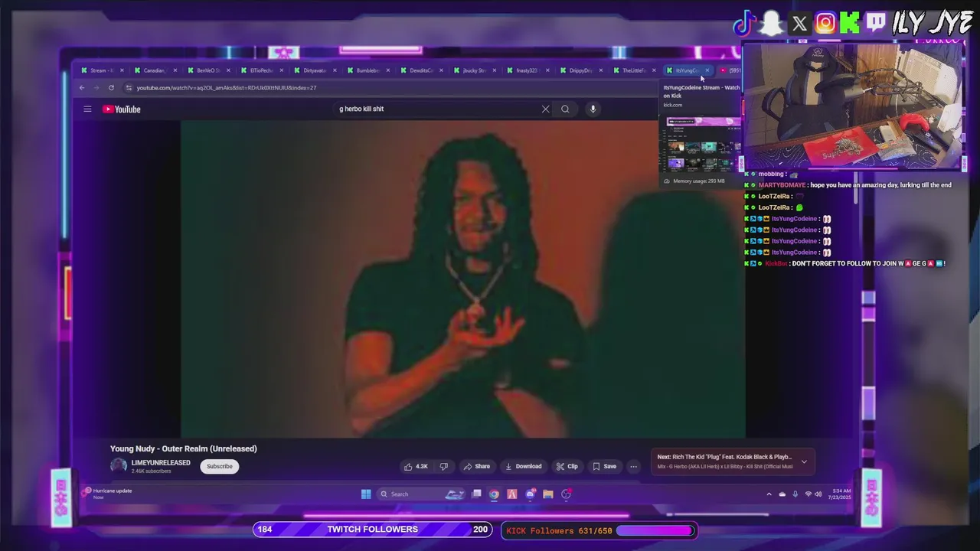Image resolution: width=980 pixels, height=551 pixels.
Task: Show hidden system tray icons
Action: [x=769, y=494]
